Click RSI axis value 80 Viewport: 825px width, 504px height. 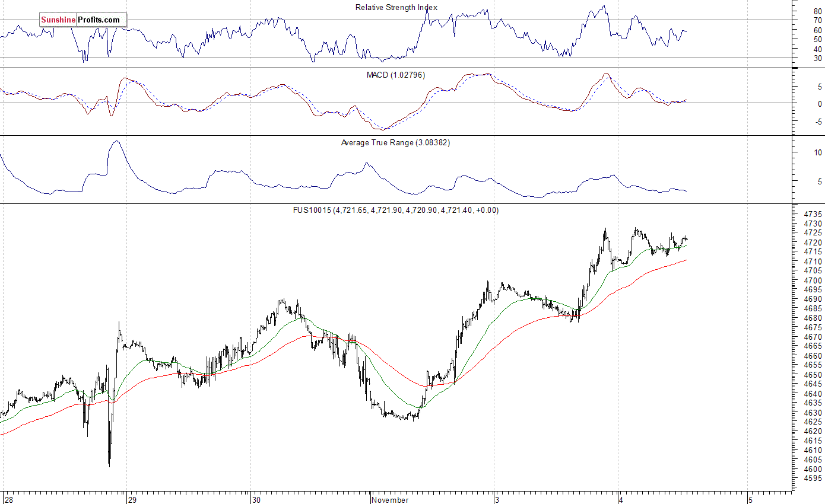pos(817,11)
